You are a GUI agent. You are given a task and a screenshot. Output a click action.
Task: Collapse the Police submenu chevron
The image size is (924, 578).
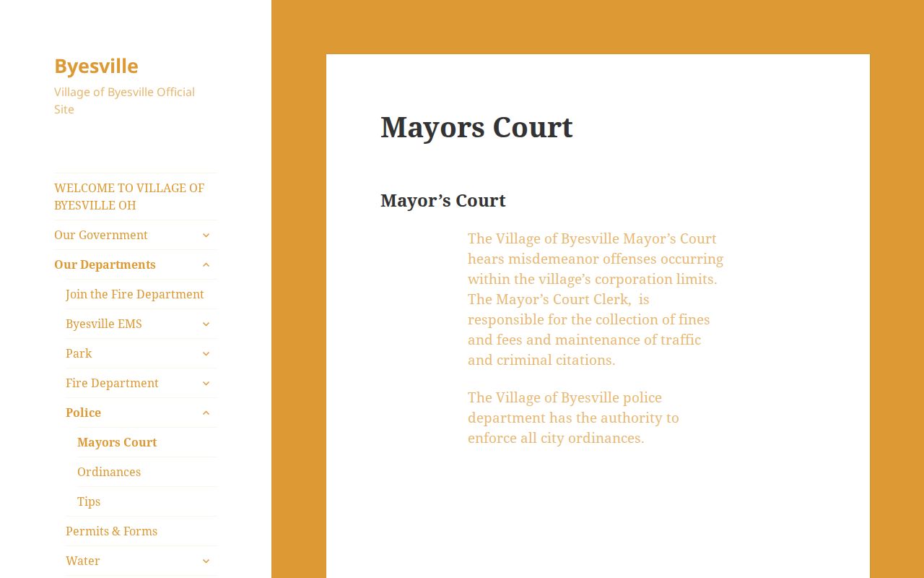tap(206, 413)
